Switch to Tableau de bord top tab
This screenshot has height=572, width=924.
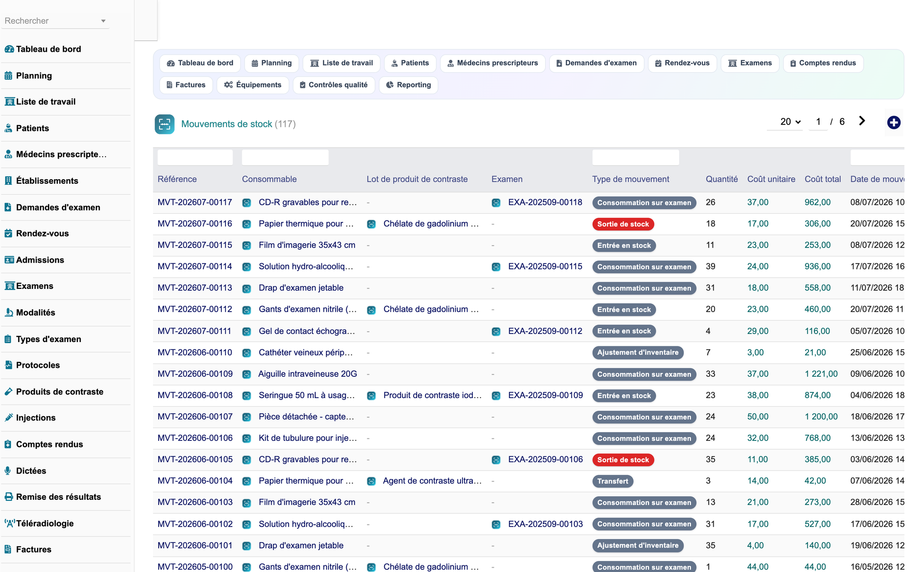200,63
